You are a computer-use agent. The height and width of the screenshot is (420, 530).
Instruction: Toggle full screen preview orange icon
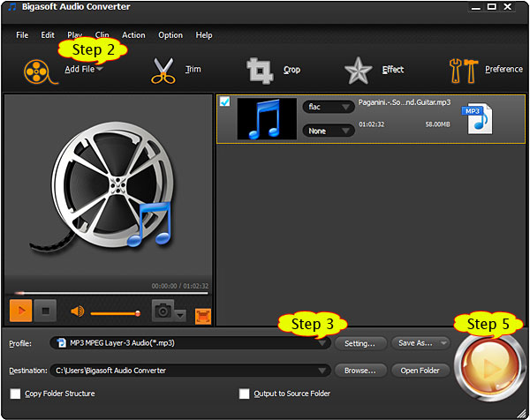203,316
